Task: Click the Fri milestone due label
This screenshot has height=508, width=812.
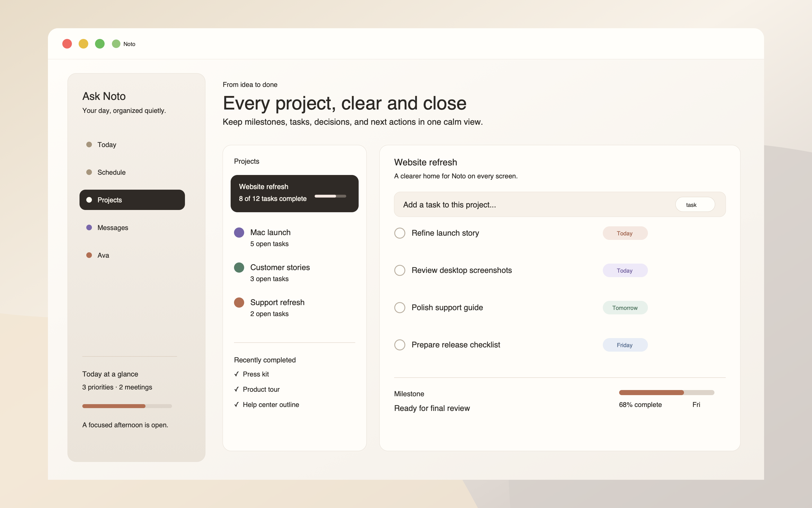Action: click(696, 404)
